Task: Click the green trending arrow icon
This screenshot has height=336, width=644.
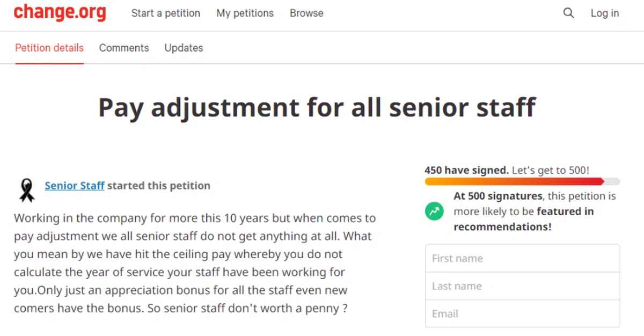Action: click(434, 211)
